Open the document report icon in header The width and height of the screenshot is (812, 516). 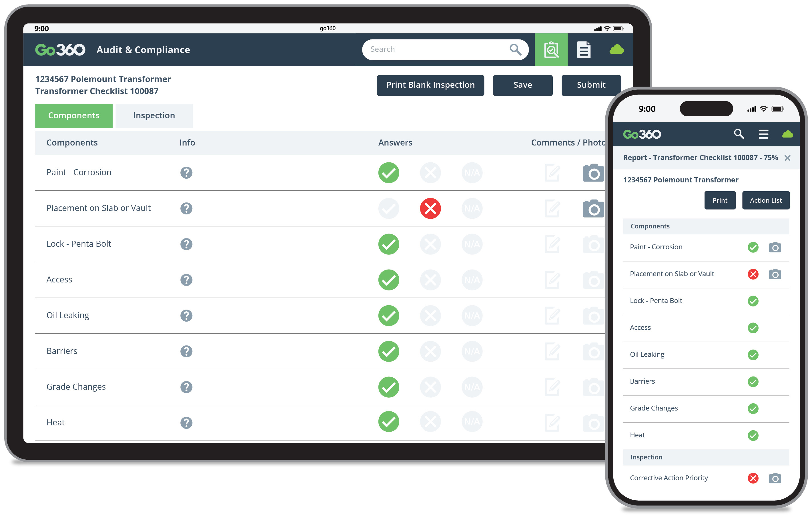[x=584, y=49]
